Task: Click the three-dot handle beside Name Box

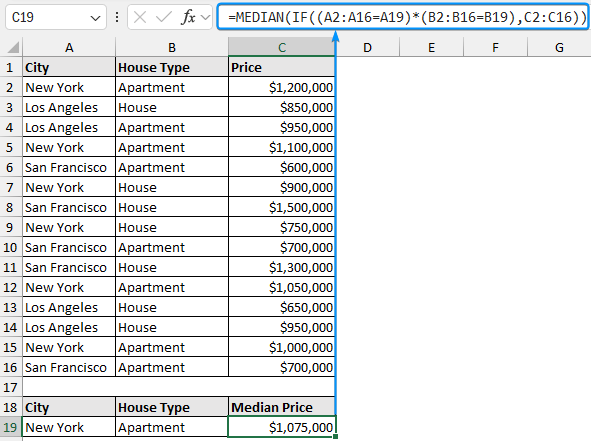Action: point(117,17)
